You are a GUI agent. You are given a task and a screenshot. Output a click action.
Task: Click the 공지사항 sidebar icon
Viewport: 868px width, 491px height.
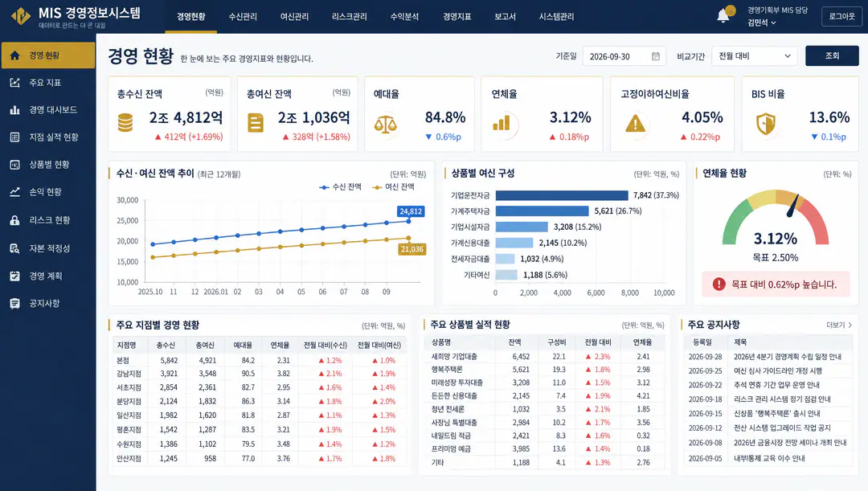(x=15, y=303)
